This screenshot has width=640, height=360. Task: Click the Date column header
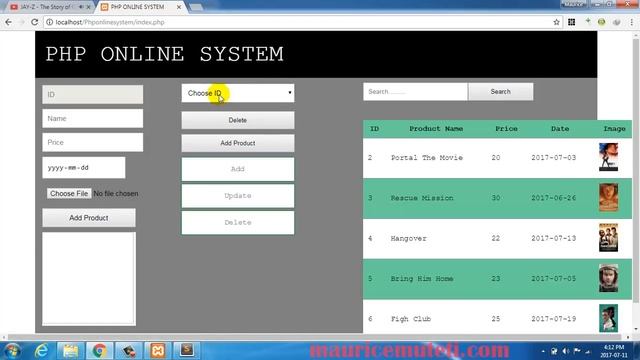click(560, 129)
